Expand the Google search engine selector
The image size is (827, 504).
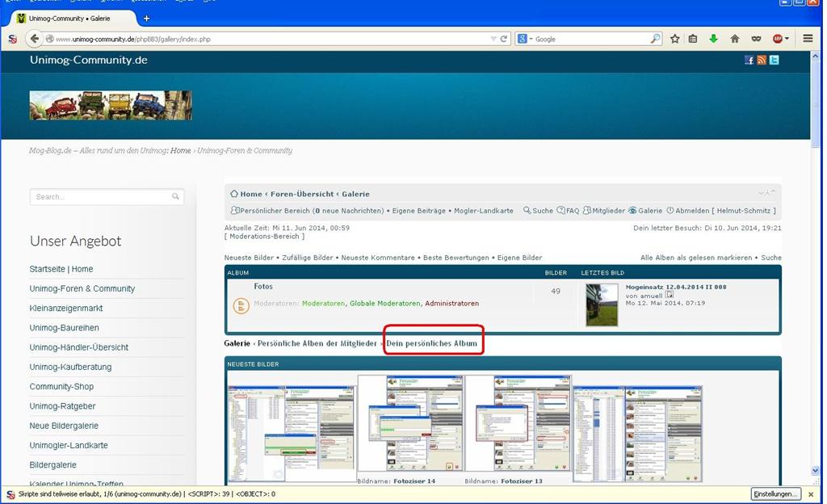pos(525,39)
